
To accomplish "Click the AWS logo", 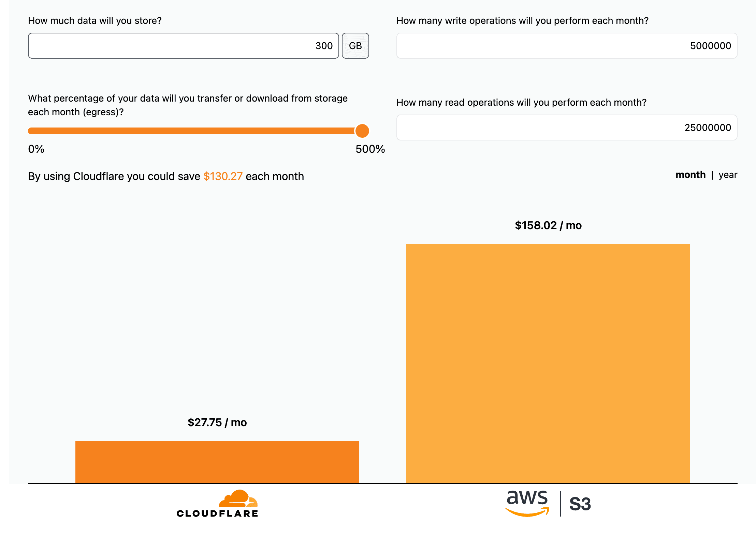I will click(527, 503).
